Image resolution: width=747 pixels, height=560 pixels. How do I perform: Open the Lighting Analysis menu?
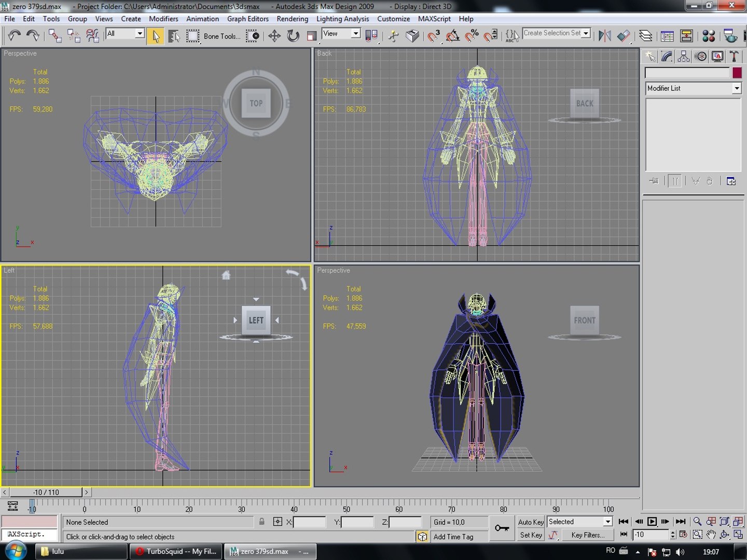342,19
